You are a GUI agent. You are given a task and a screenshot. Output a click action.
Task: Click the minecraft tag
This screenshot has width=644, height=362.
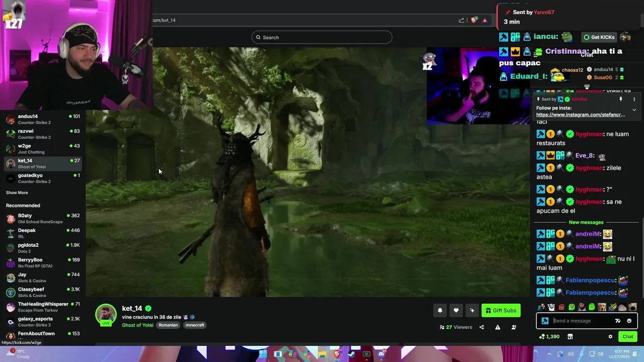click(x=195, y=325)
